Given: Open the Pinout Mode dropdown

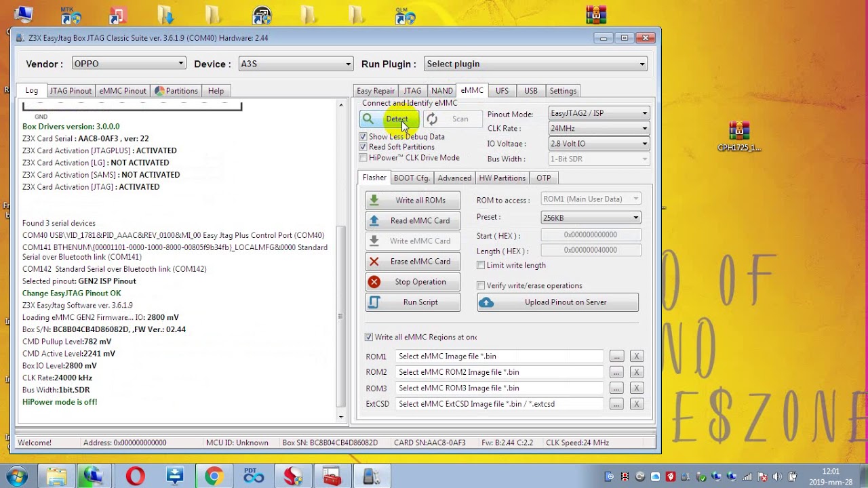Looking at the screenshot, I should pos(599,114).
